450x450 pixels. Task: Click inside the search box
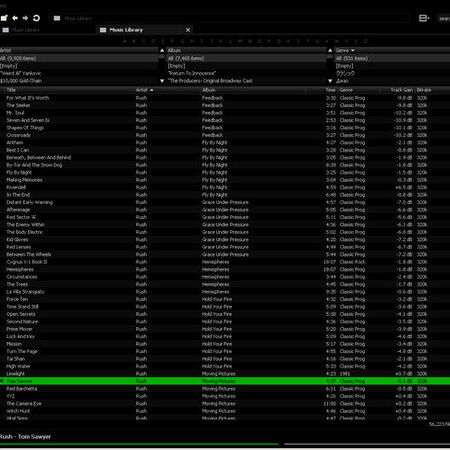tap(444, 19)
